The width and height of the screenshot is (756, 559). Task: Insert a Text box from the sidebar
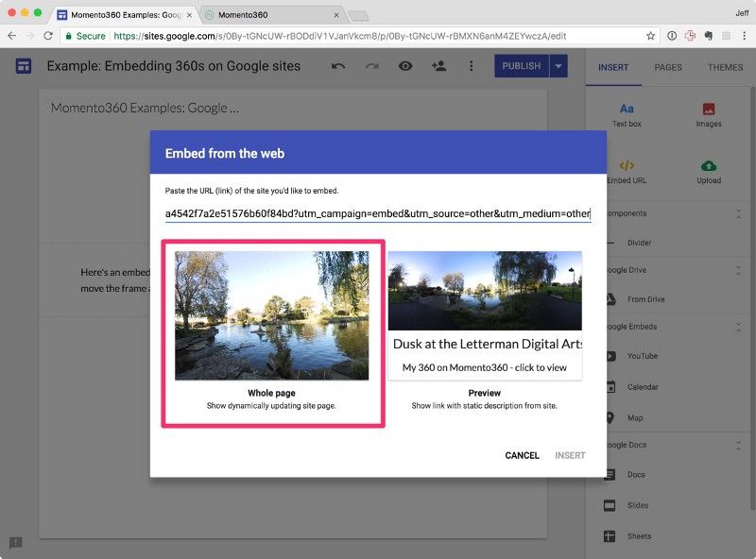(x=627, y=115)
